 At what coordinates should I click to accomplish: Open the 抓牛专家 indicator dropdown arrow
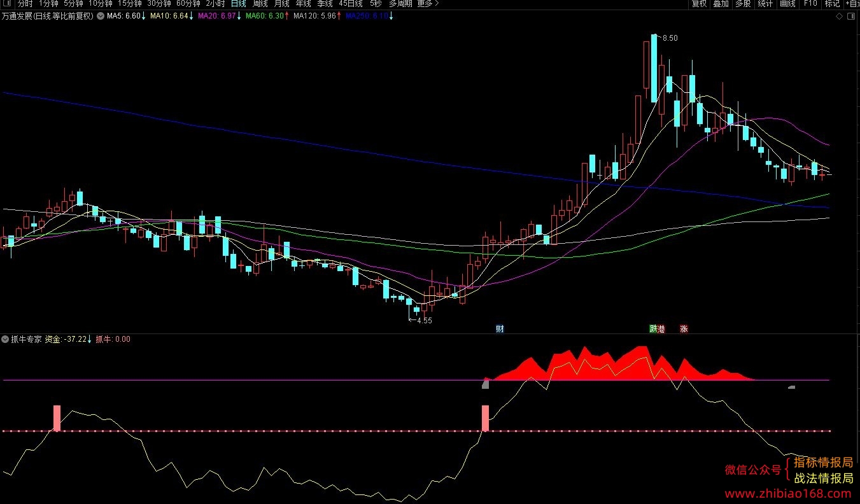(x=6, y=339)
